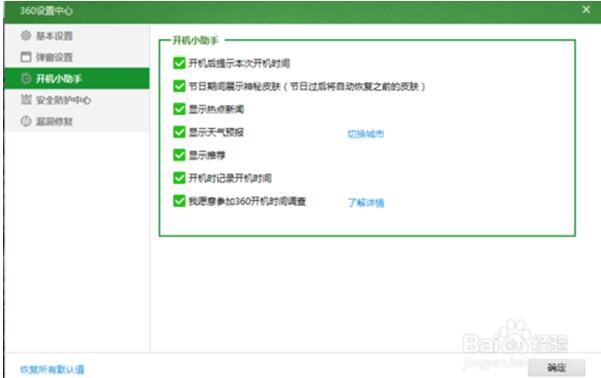Click 恢复所有默认值 link
The height and width of the screenshot is (378, 601).
[x=52, y=370]
